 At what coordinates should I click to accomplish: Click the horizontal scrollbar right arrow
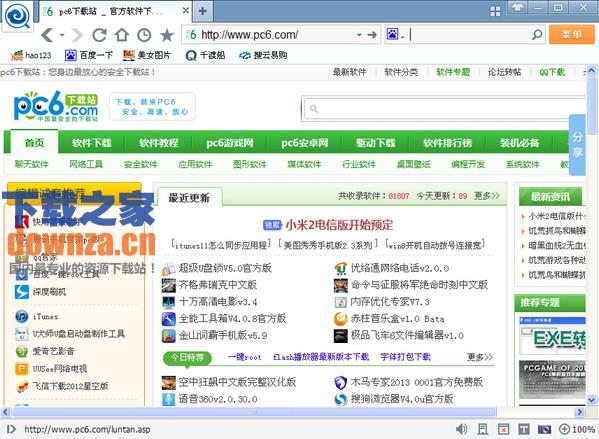tap(580, 412)
